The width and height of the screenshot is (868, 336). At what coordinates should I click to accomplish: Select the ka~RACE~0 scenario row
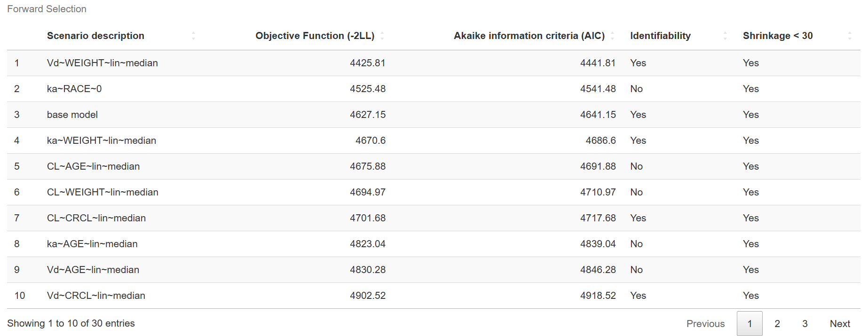click(x=434, y=89)
